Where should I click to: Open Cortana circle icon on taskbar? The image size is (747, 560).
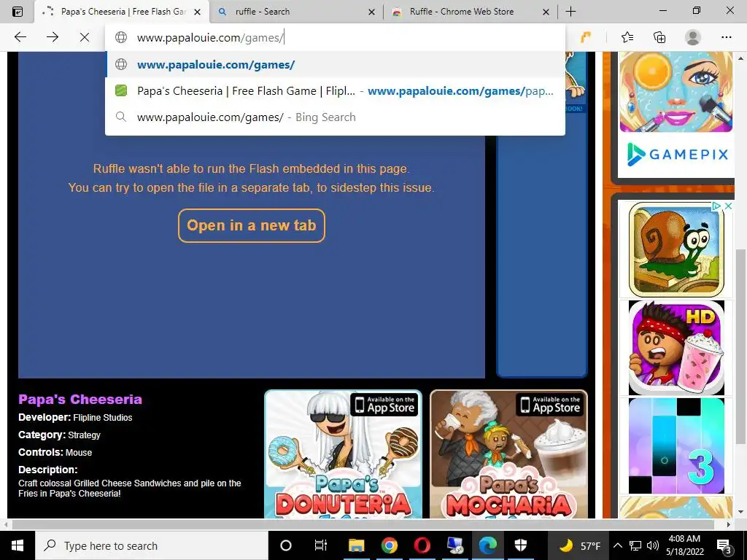[285, 545]
